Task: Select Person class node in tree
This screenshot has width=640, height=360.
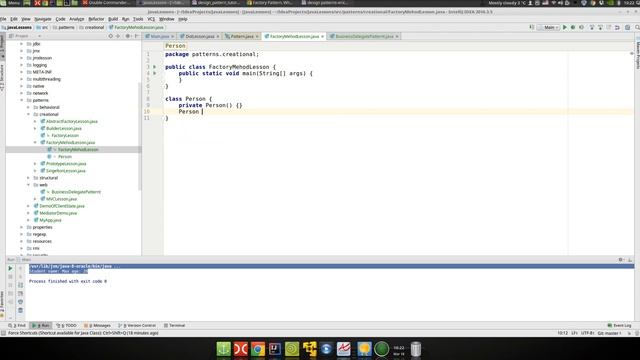Action: pos(64,156)
